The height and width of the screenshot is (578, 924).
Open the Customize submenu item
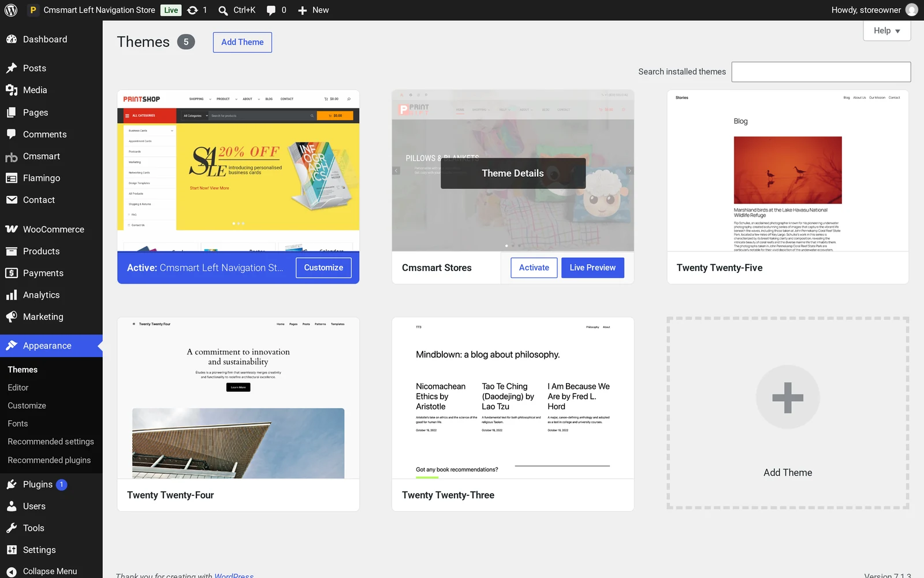(x=27, y=406)
